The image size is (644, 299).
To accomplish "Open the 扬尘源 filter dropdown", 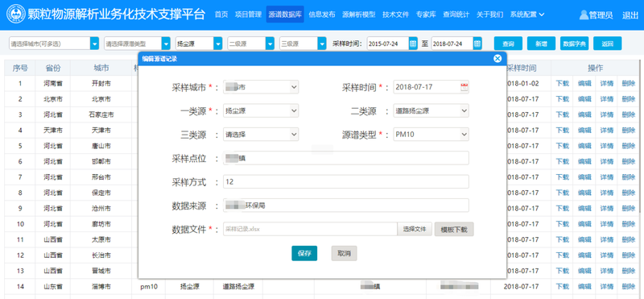I will (199, 44).
